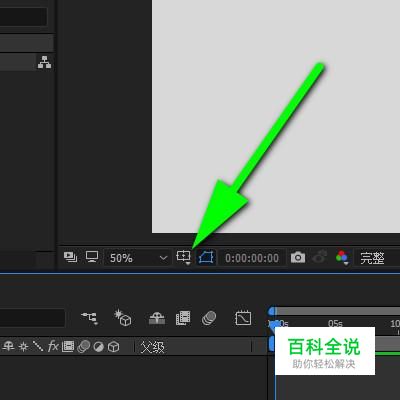400x400 pixels.
Task: Click frame blending column icon in layer header
Action: coord(68,346)
